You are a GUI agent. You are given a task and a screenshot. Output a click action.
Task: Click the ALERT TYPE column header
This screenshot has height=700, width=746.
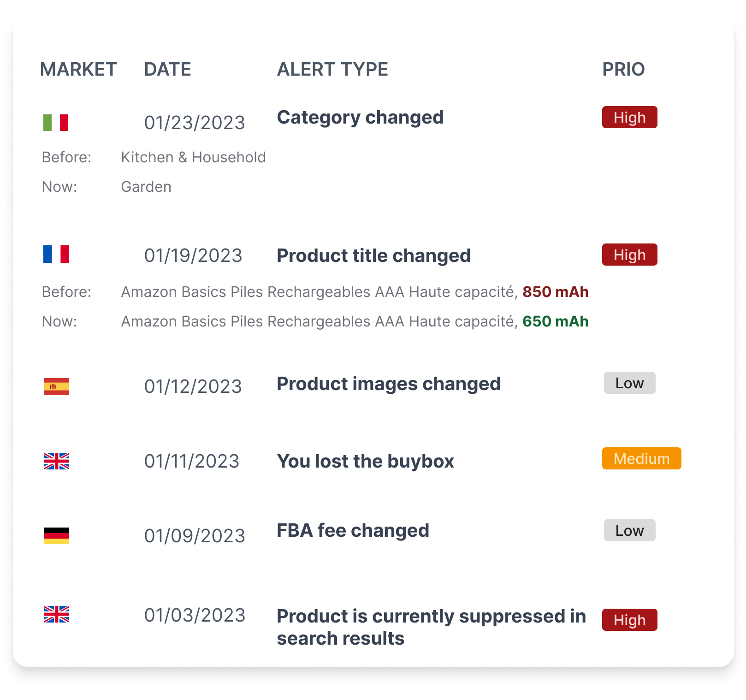pos(332,70)
